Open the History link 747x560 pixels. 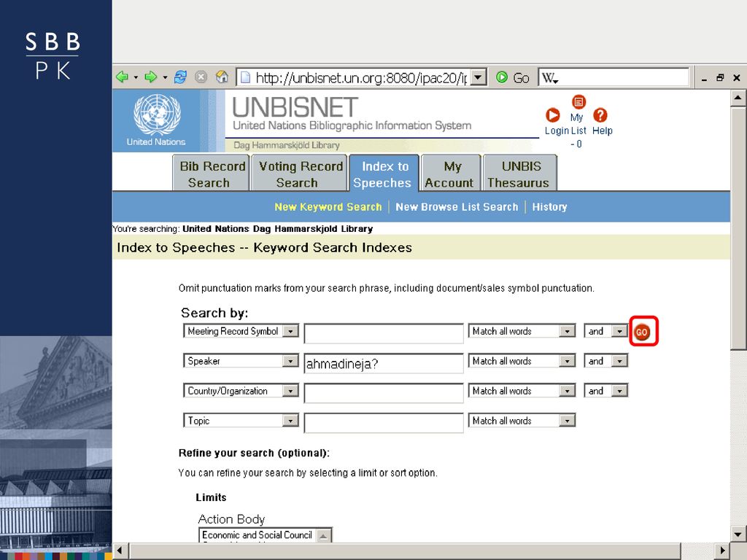(549, 206)
